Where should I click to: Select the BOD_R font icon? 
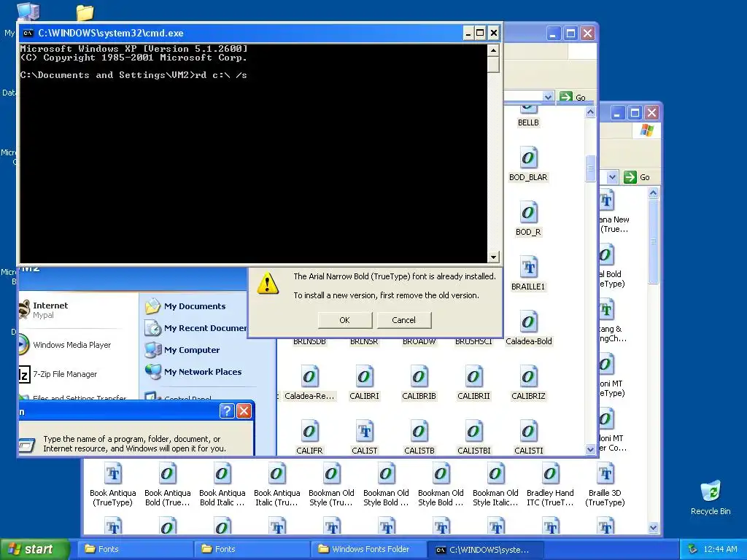click(528, 212)
